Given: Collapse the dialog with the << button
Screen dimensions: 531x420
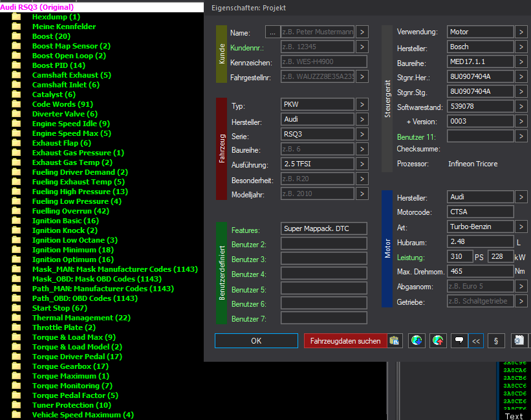Looking at the screenshot, I should 476,341.
